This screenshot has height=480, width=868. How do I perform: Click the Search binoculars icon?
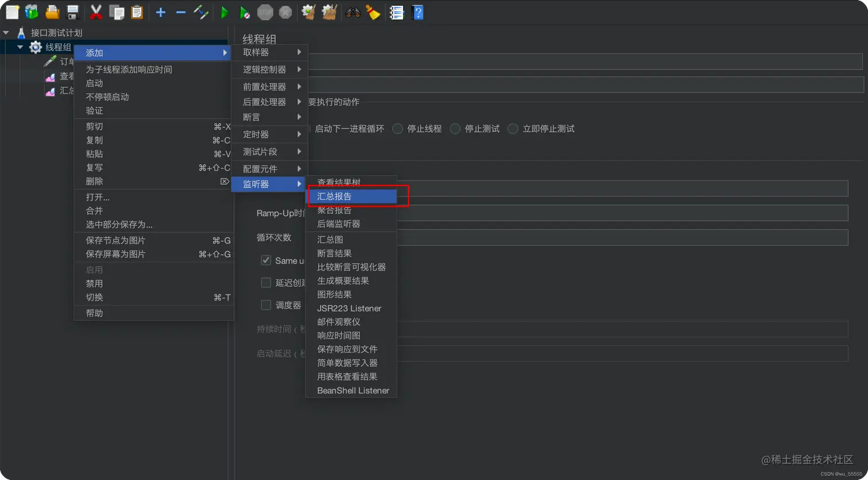click(x=353, y=12)
